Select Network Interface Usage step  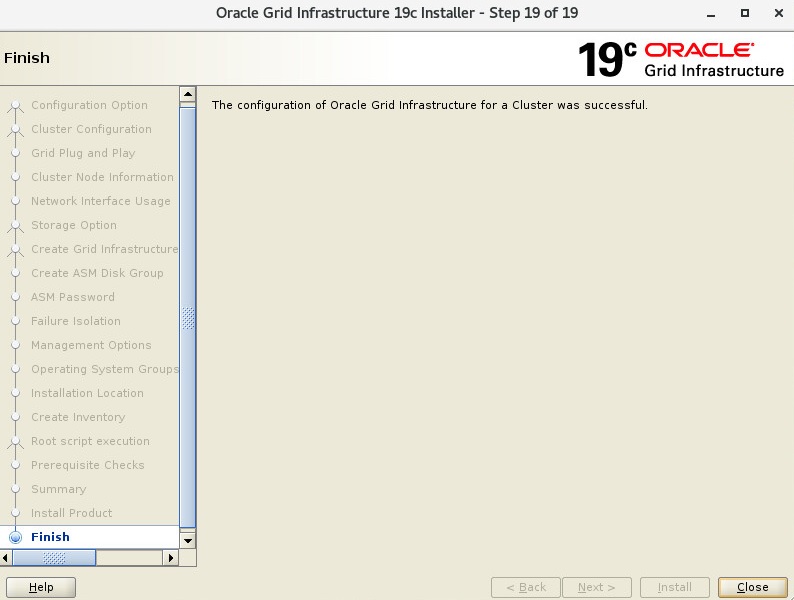101,201
